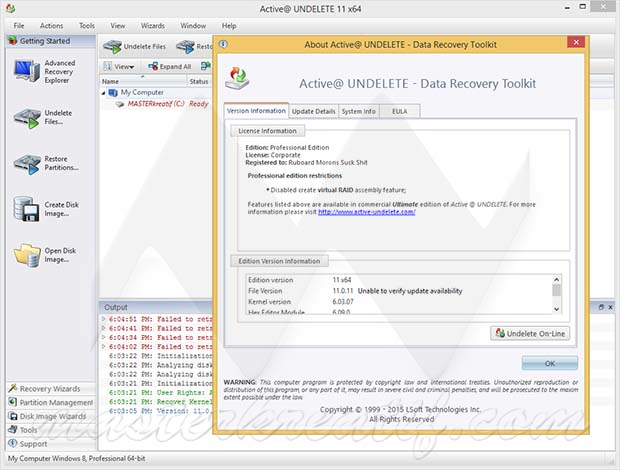The width and height of the screenshot is (620, 470).
Task: Click OK to close About dialog
Action: pyautogui.click(x=550, y=363)
